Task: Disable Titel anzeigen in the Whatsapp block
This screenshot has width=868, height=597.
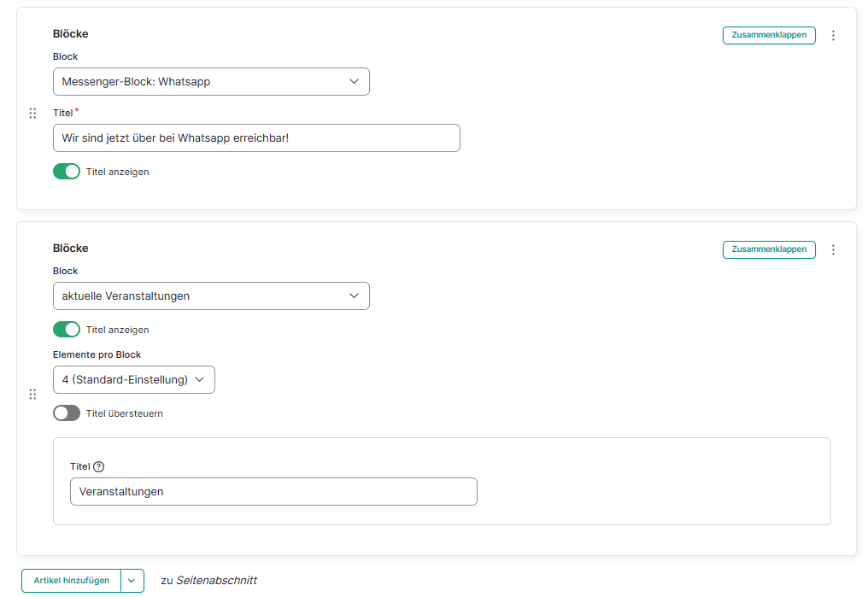Action: click(x=67, y=172)
